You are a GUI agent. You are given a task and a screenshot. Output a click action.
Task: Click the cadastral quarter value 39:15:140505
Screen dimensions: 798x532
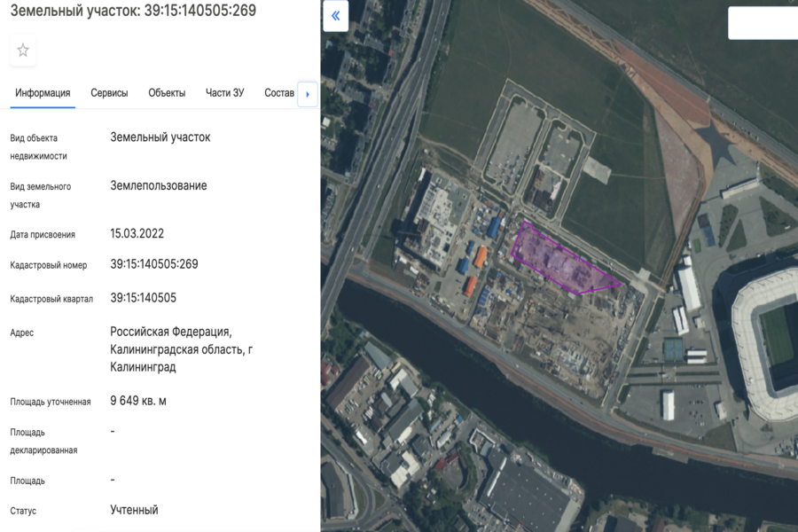(143, 298)
